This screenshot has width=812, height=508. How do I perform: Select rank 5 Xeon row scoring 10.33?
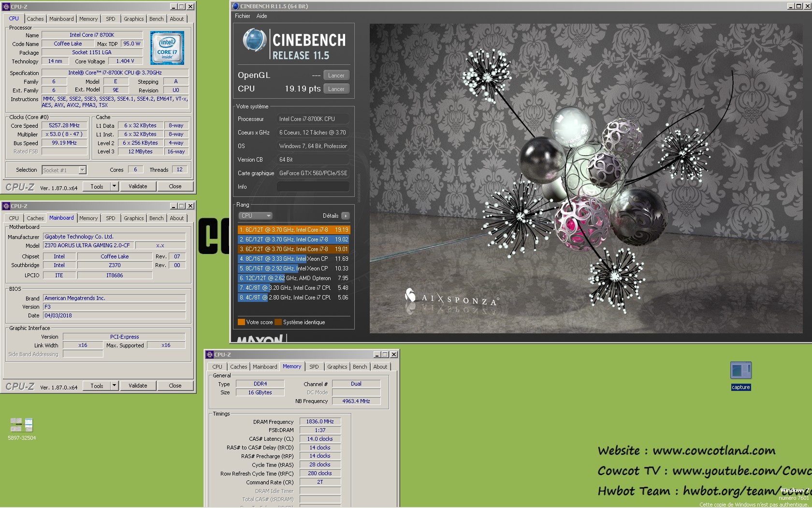(294, 269)
